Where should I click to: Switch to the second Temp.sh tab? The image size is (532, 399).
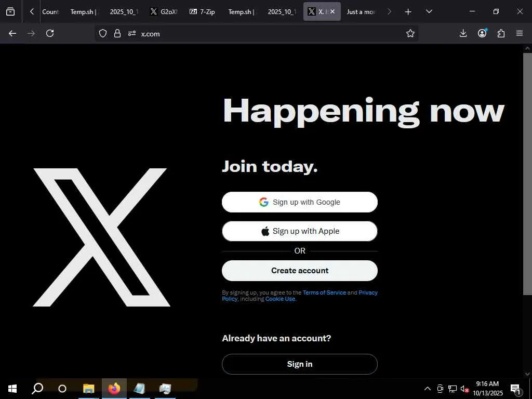[241, 12]
